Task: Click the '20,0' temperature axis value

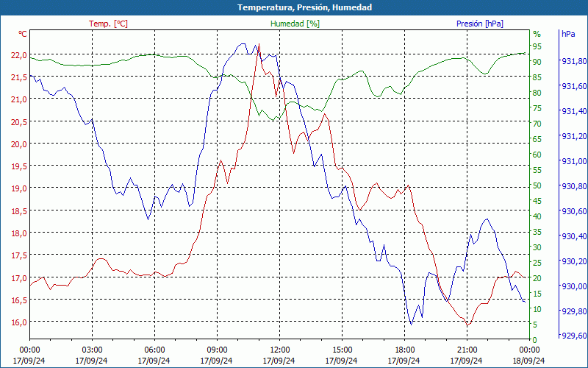Action: click(x=19, y=144)
